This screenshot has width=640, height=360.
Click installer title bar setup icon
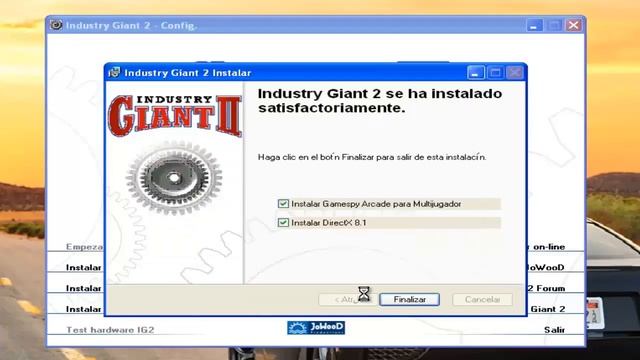114,72
